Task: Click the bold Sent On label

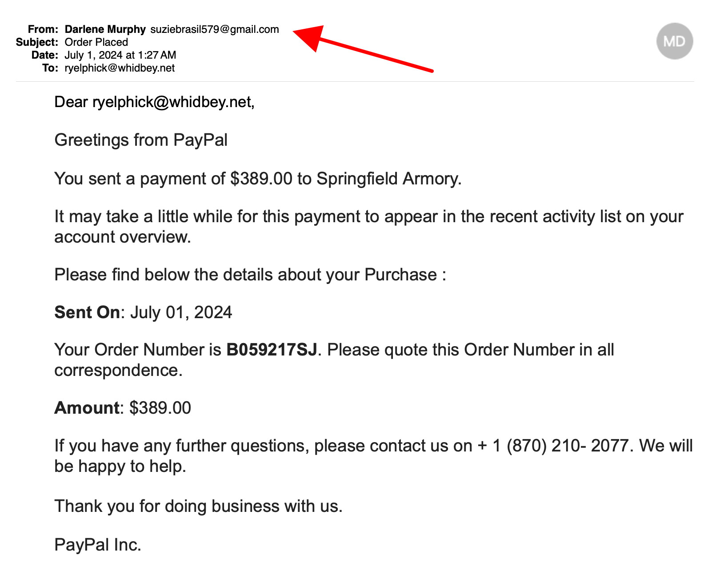Action: [x=87, y=312]
